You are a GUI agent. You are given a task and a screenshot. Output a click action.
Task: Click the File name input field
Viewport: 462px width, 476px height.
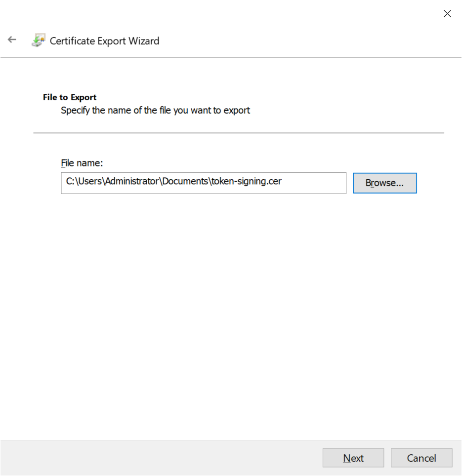[x=204, y=183]
